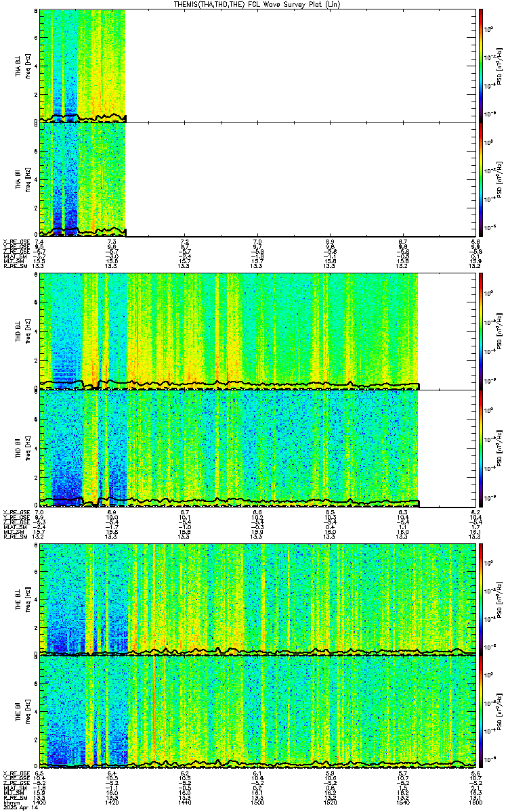
Task: Click the 1400 time label on the bottom axis
Action: coord(40,802)
